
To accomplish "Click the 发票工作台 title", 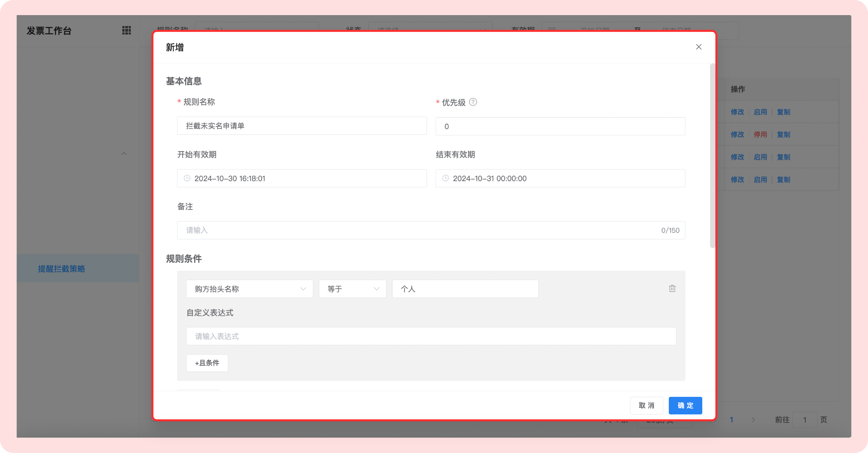I will (49, 31).
